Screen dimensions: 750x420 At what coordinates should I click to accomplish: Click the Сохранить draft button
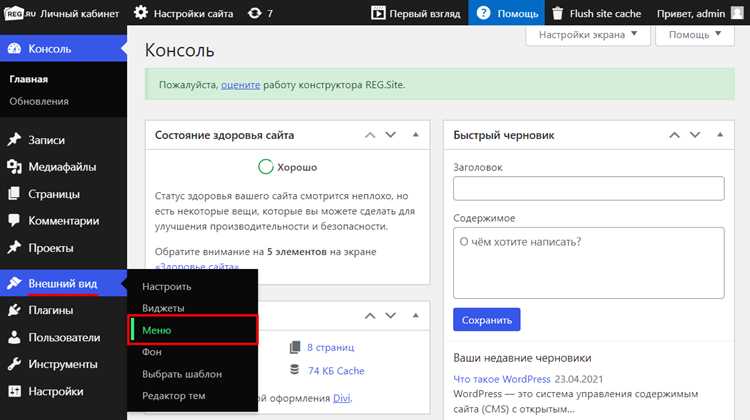click(x=486, y=320)
